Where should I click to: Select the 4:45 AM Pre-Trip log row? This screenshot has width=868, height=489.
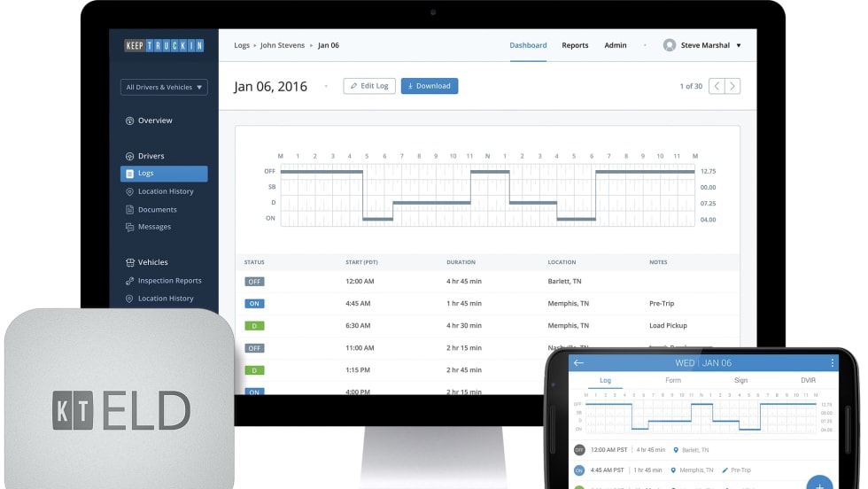[478, 303]
